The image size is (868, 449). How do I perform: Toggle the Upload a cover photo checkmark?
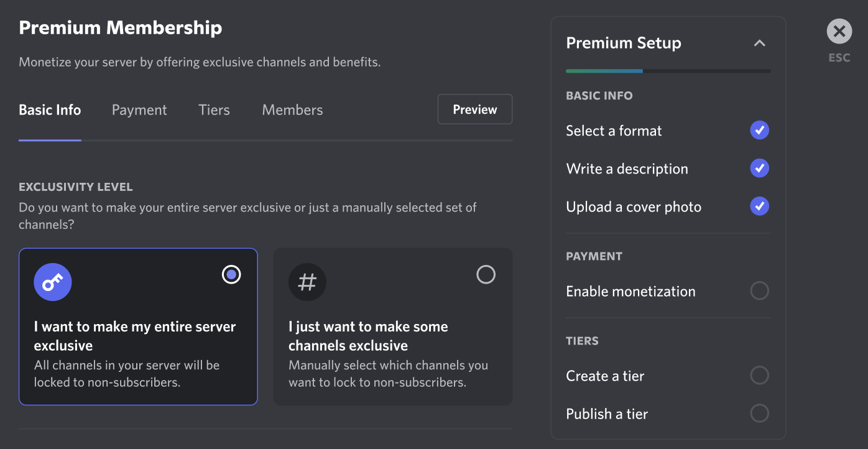pyautogui.click(x=759, y=206)
